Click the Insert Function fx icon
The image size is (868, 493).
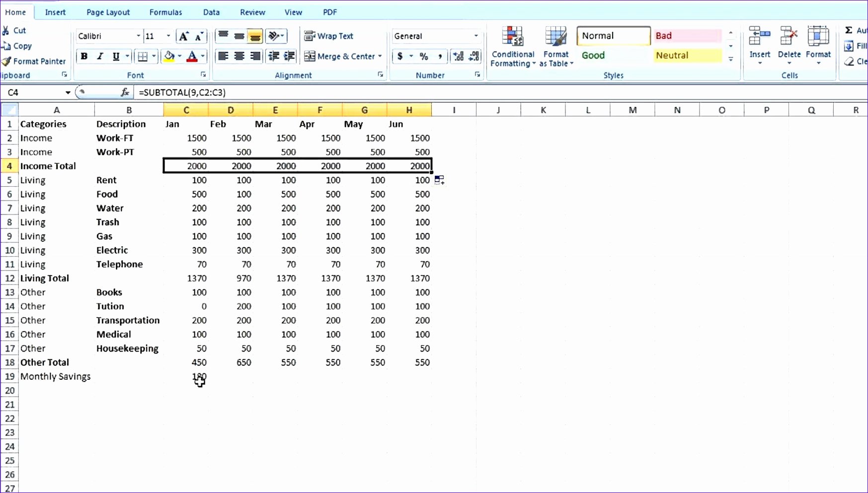pyautogui.click(x=125, y=92)
